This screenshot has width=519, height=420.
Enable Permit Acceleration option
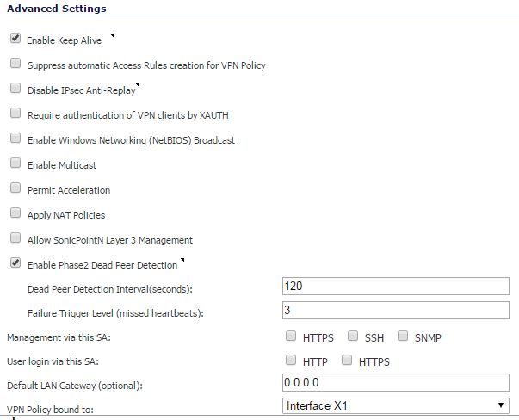[15, 188]
